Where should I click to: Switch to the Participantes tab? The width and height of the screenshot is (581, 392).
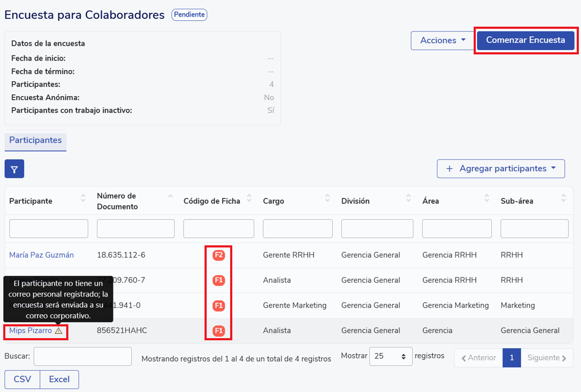point(35,140)
